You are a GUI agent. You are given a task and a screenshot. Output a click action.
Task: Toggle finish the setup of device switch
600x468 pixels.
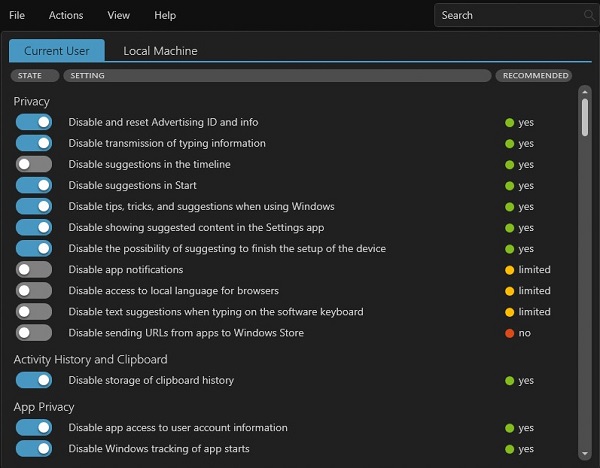34,248
